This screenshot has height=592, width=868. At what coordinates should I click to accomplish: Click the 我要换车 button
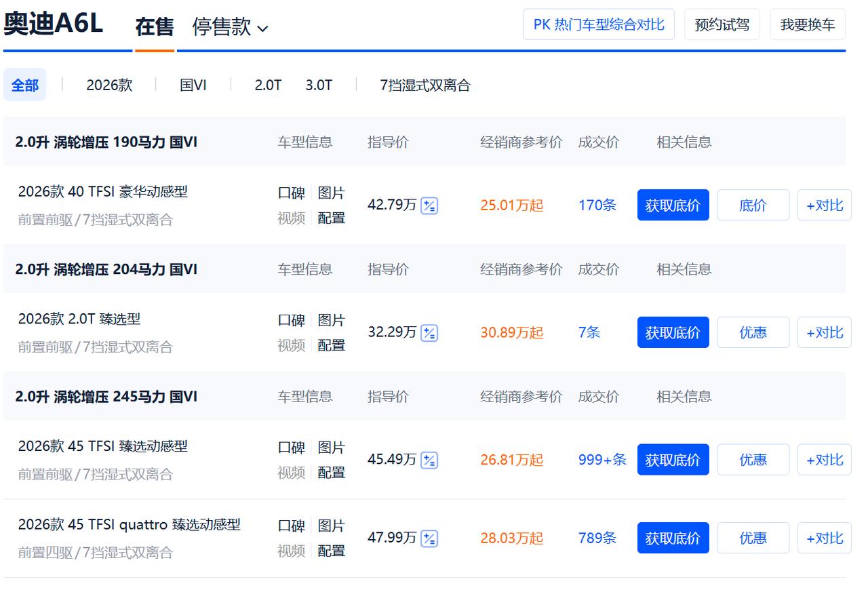[x=808, y=24]
